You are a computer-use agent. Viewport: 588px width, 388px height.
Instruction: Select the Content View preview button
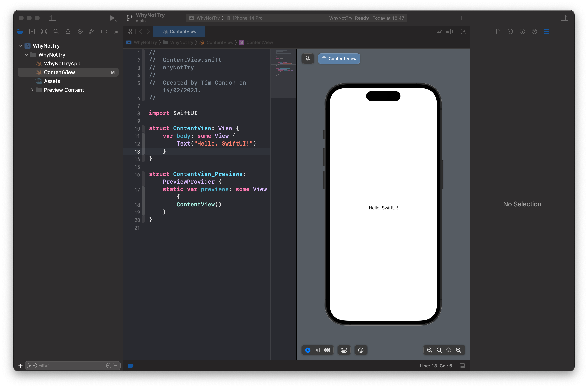tap(339, 58)
